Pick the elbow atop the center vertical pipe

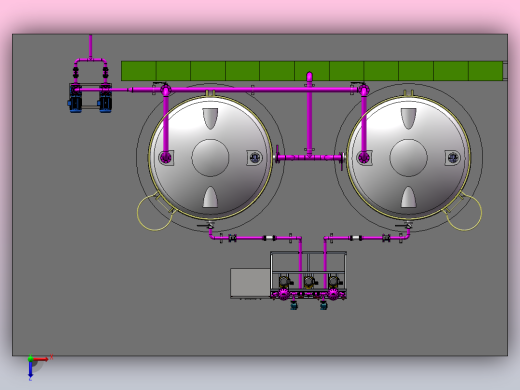(x=309, y=76)
